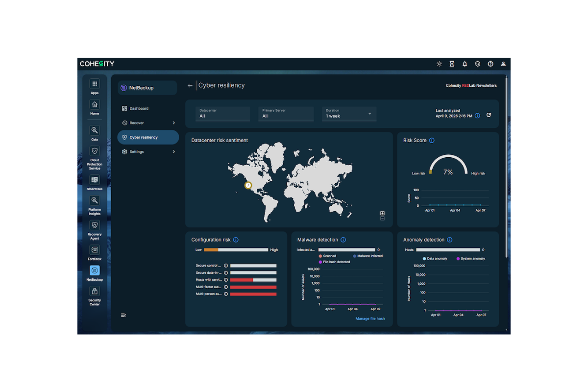Viewport: 588px width, 392px height.
Task: Click the Hosts with servi... risk bar
Action: 253,280
